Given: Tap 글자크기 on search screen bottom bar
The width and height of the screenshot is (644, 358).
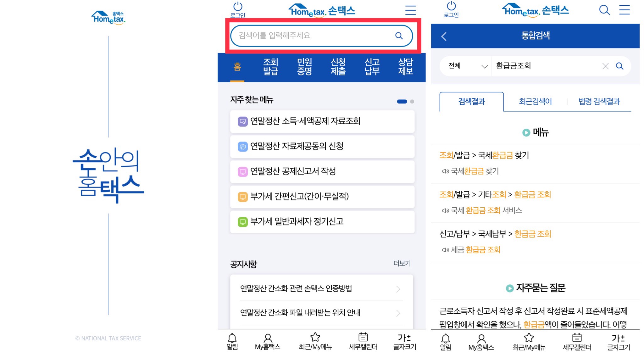Looking at the screenshot, I should [x=619, y=343].
